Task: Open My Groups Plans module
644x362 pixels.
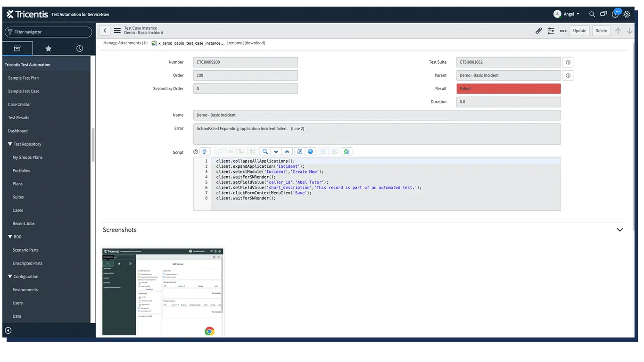Action: coord(27,157)
